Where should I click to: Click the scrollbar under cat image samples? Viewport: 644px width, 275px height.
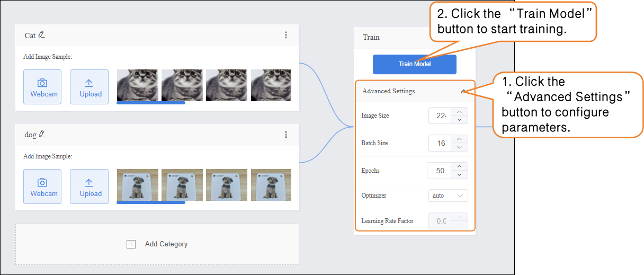pyautogui.click(x=150, y=103)
